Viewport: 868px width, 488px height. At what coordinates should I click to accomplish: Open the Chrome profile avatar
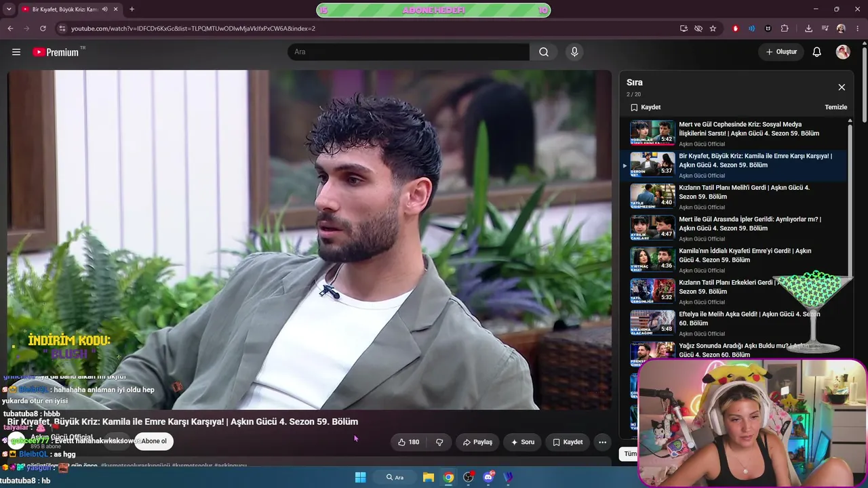pyautogui.click(x=841, y=28)
